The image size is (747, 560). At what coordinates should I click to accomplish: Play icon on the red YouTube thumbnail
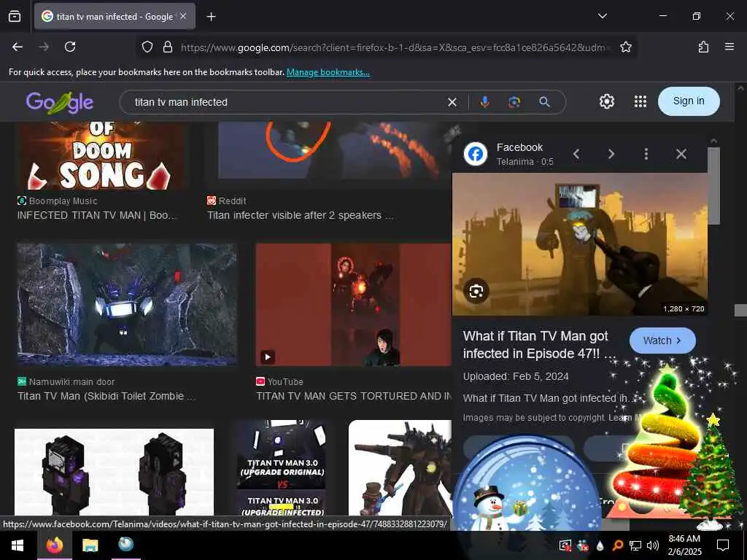268,357
